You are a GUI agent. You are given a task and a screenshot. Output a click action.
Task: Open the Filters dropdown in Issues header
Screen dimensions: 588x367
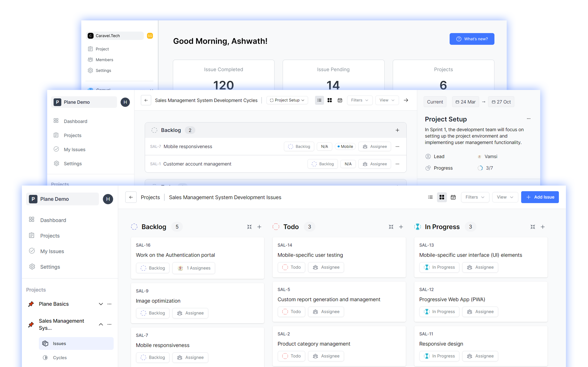click(x=475, y=197)
